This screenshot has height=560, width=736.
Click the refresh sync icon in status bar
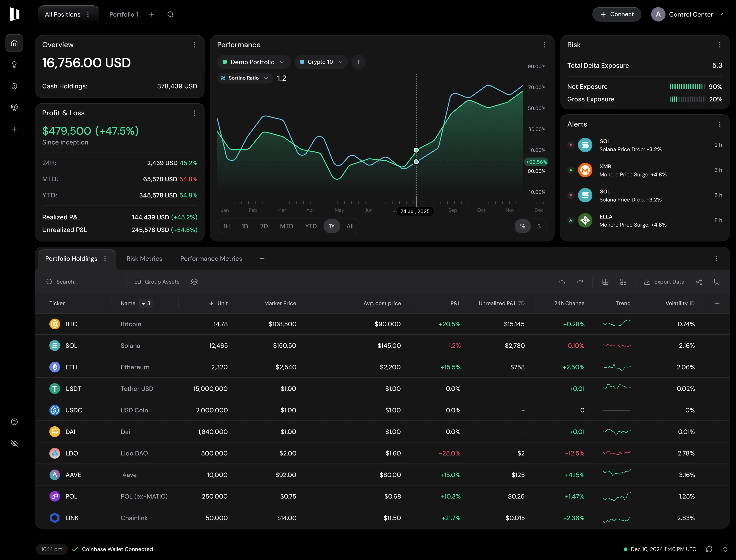709,549
